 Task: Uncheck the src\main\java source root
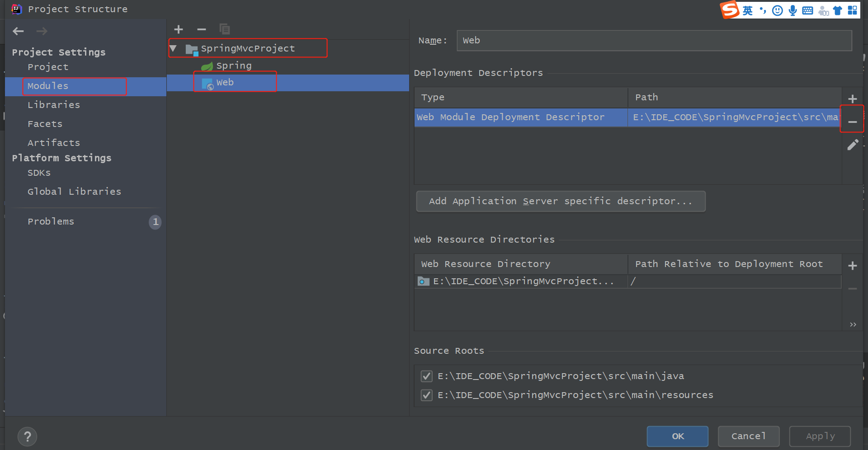(426, 376)
